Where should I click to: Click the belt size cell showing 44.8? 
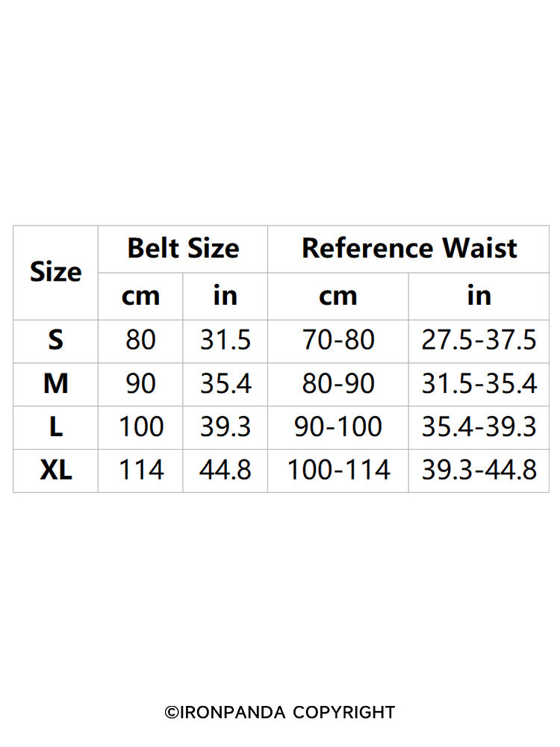tap(225, 471)
